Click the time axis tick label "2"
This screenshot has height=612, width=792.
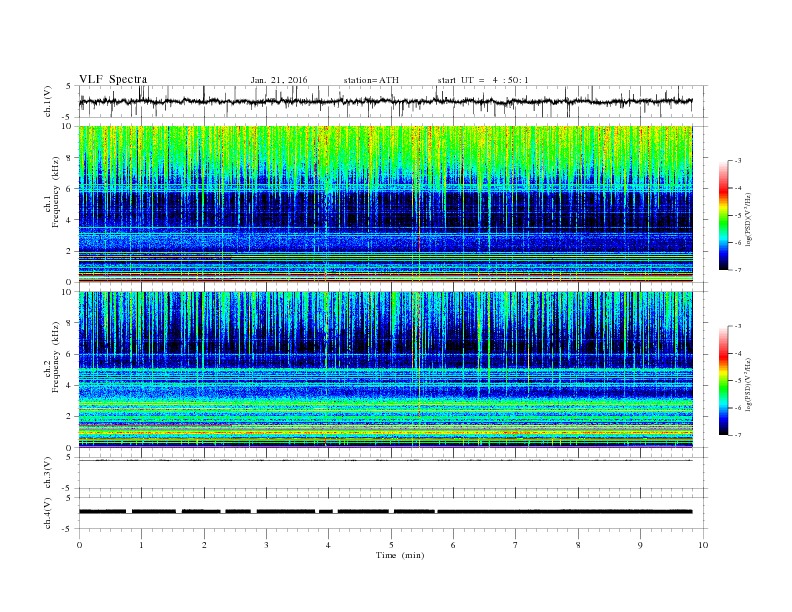coord(204,545)
